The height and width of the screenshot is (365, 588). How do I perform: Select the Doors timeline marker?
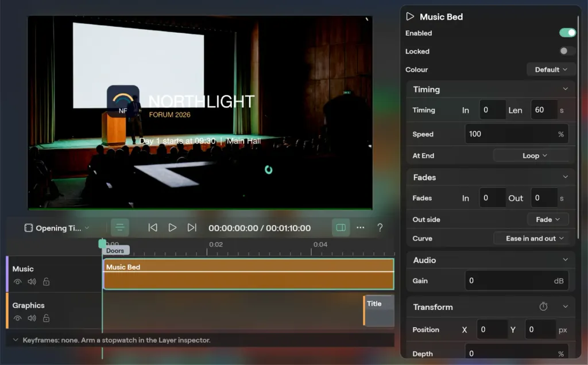[116, 250]
